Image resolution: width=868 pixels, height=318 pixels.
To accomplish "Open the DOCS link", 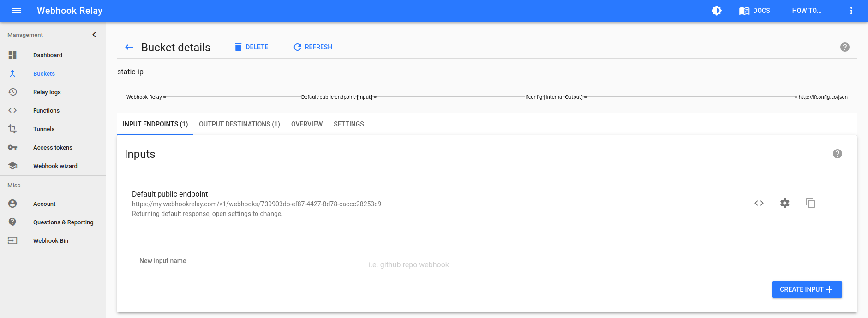I will [754, 11].
